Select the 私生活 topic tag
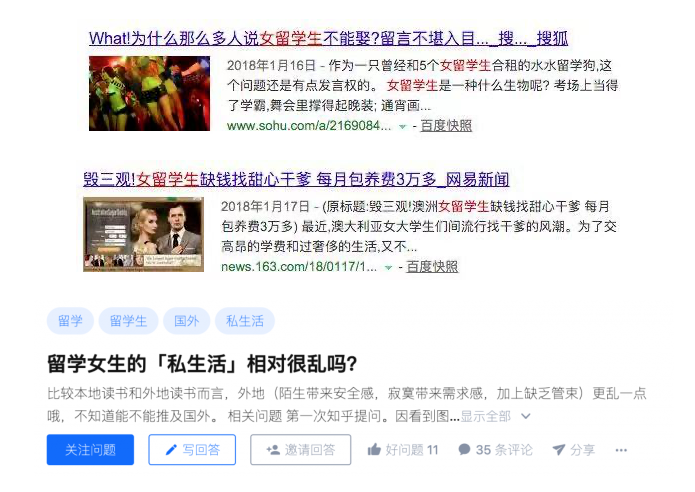The height and width of the screenshot is (492, 695). coord(245,320)
